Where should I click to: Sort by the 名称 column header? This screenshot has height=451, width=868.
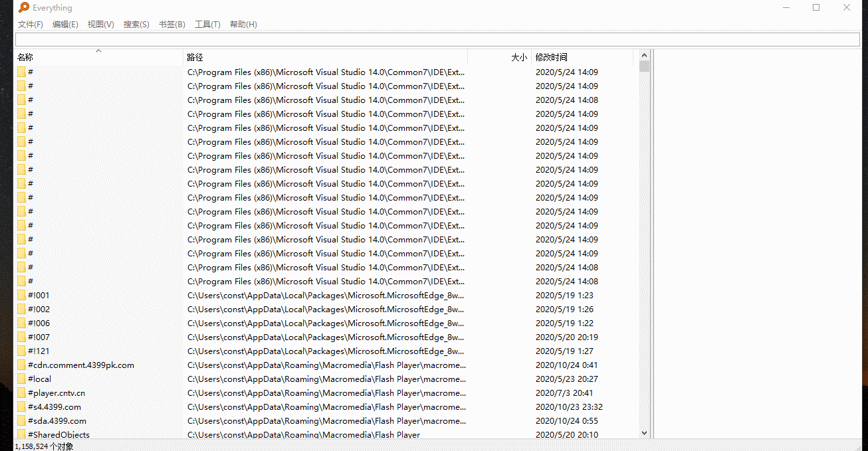(98, 58)
